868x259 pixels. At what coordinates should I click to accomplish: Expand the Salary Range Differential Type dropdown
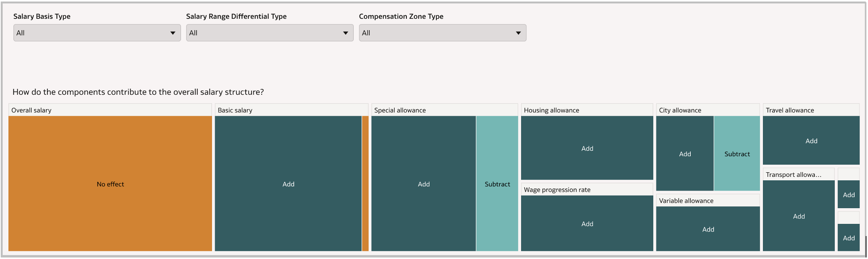coord(269,33)
